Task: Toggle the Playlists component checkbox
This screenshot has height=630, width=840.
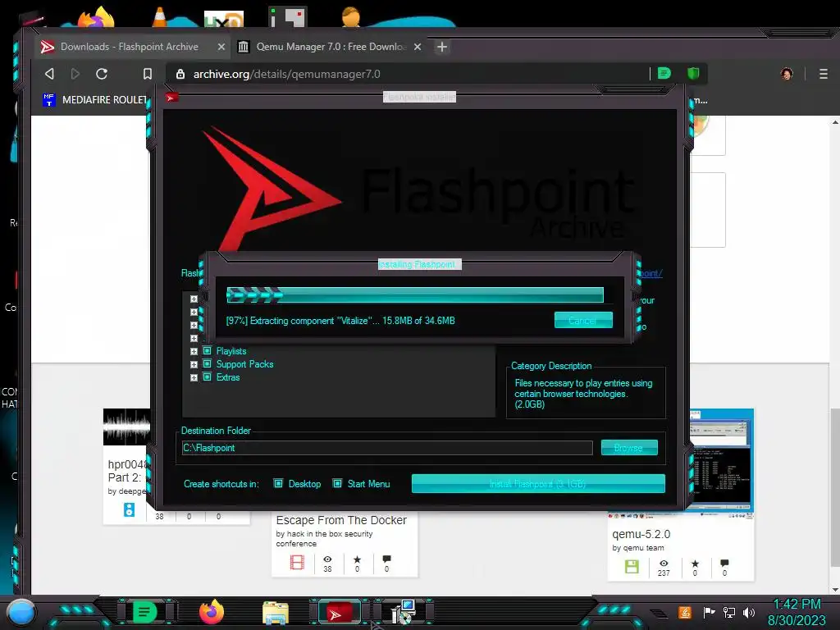Action: coord(208,351)
